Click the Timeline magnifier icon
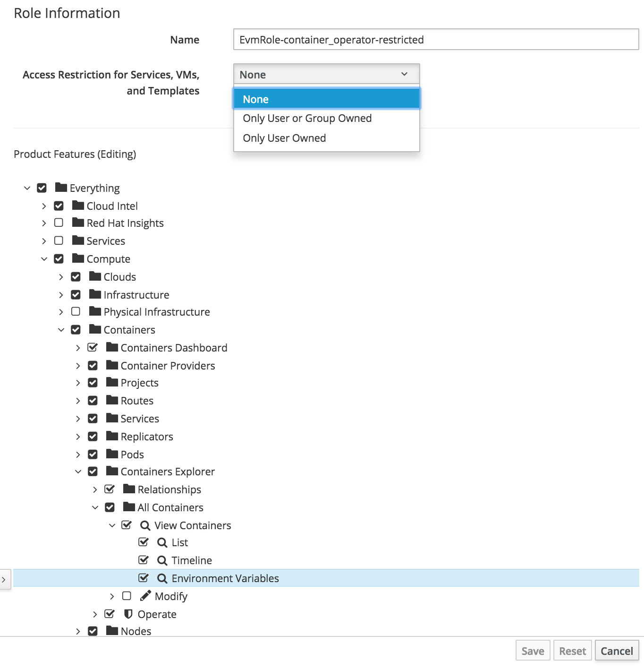Screen dimensions: 644x670 162,560
